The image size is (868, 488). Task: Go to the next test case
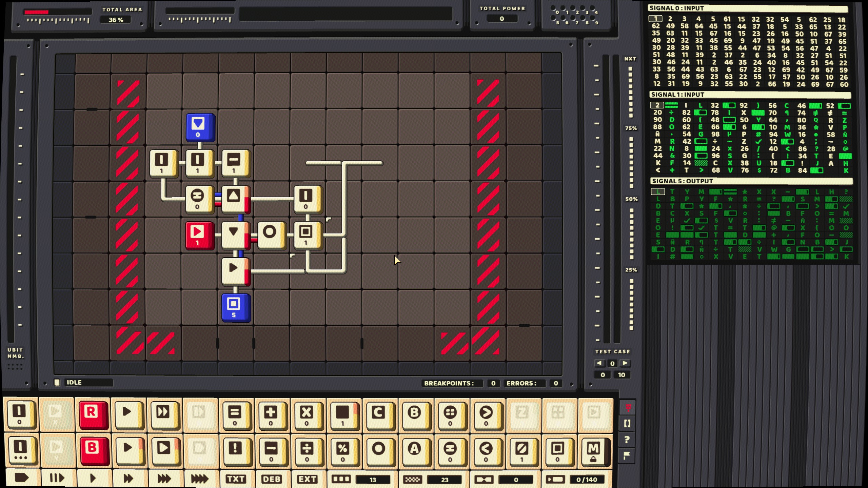(x=625, y=363)
